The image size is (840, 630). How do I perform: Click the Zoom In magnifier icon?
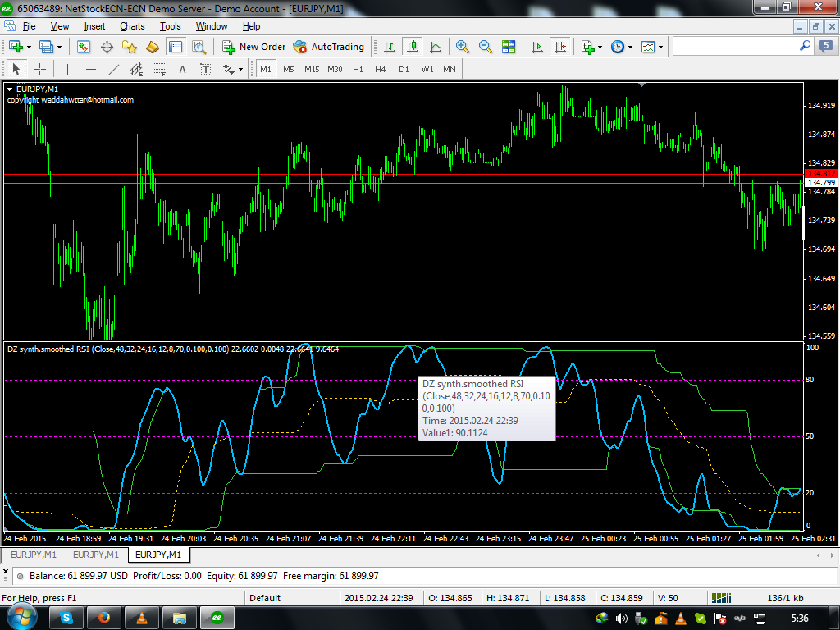tap(463, 47)
